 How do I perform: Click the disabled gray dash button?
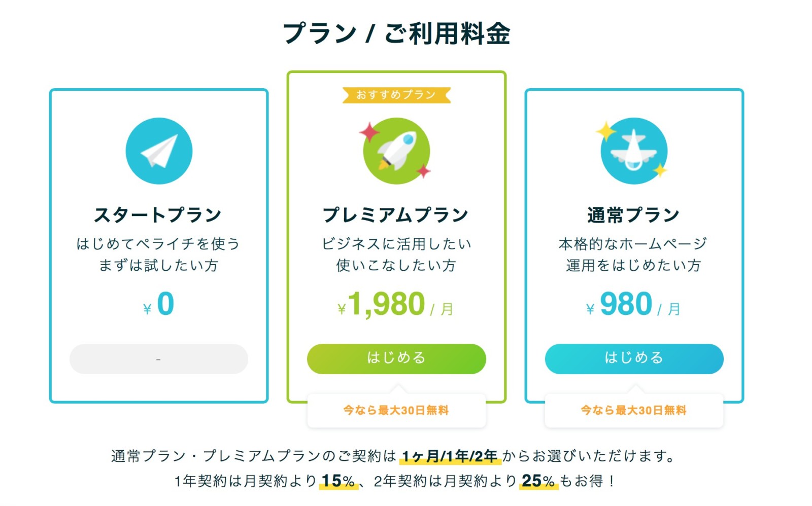click(159, 359)
